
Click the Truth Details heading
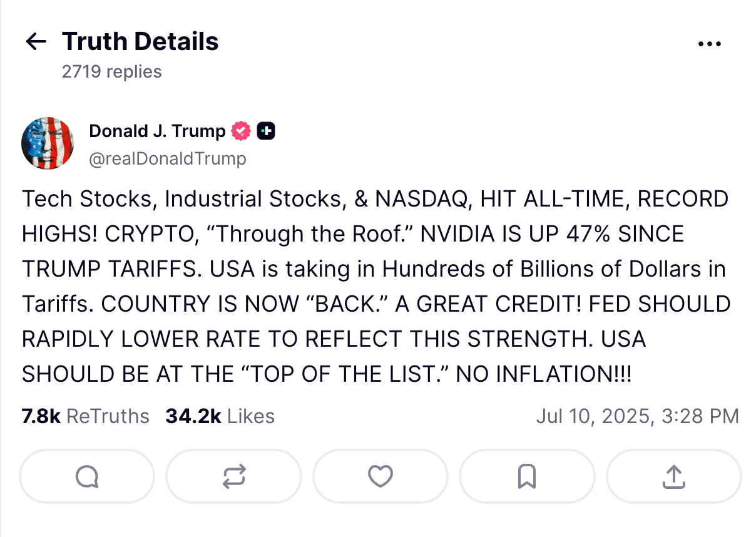[x=140, y=42]
